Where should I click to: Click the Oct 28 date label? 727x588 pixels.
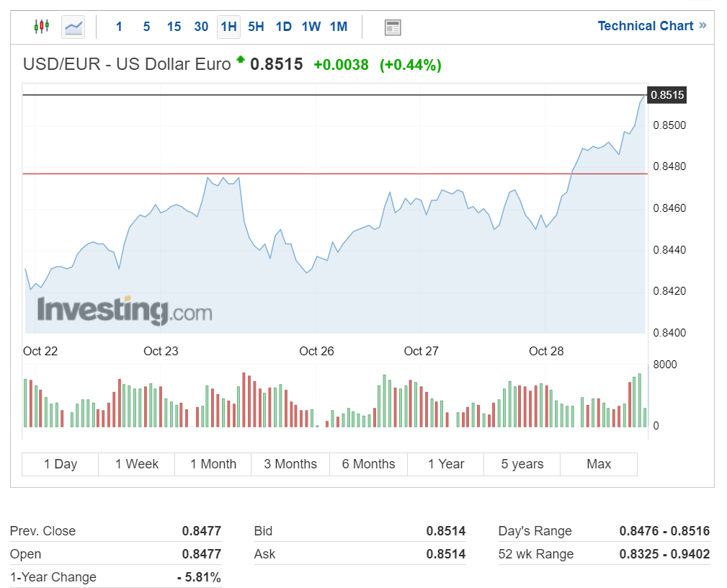tap(546, 351)
